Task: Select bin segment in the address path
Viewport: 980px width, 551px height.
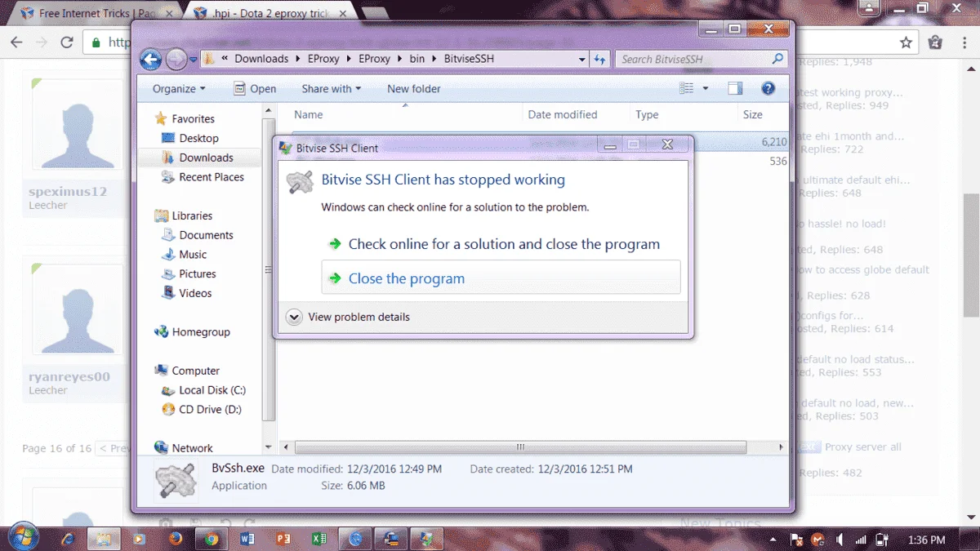Action: click(416, 59)
